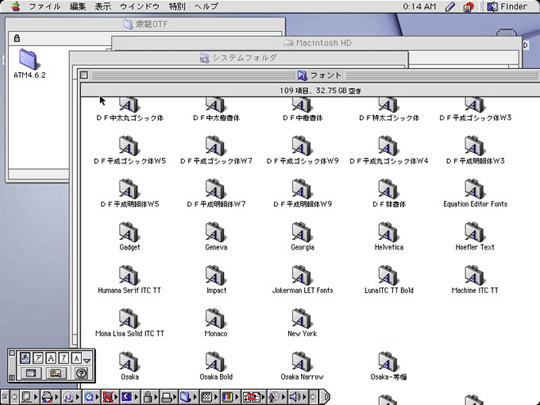Open the 特別 menu
This screenshot has height=405, width=540.
point(177,6)
